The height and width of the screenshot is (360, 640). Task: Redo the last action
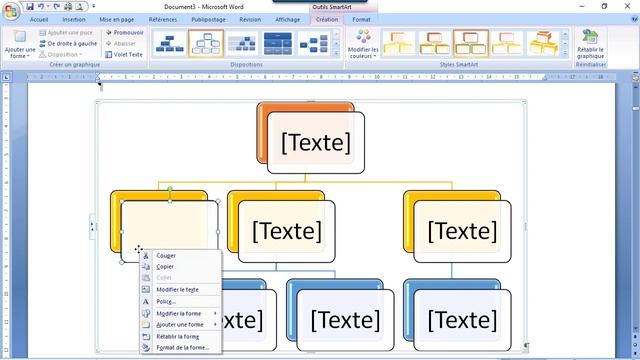tap(57, 7)
